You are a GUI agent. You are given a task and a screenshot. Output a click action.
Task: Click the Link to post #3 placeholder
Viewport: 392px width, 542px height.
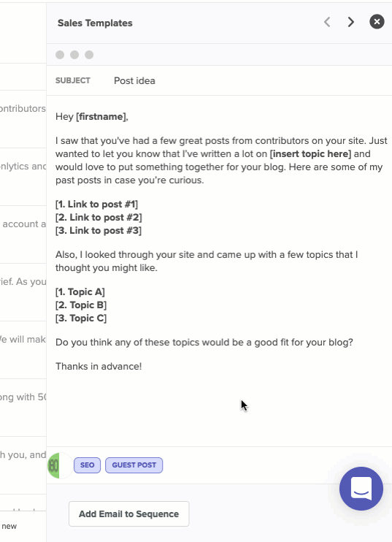coord(99,231)
